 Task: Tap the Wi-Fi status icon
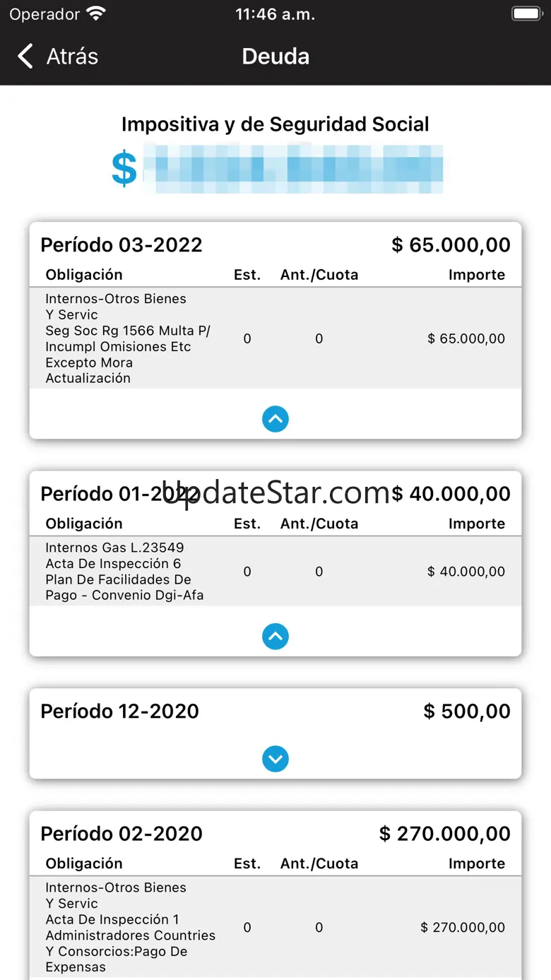pyautogui.click(x=95, y=14)
